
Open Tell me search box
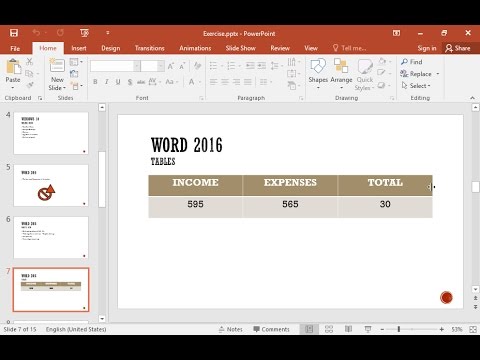[x=349, y=48]
